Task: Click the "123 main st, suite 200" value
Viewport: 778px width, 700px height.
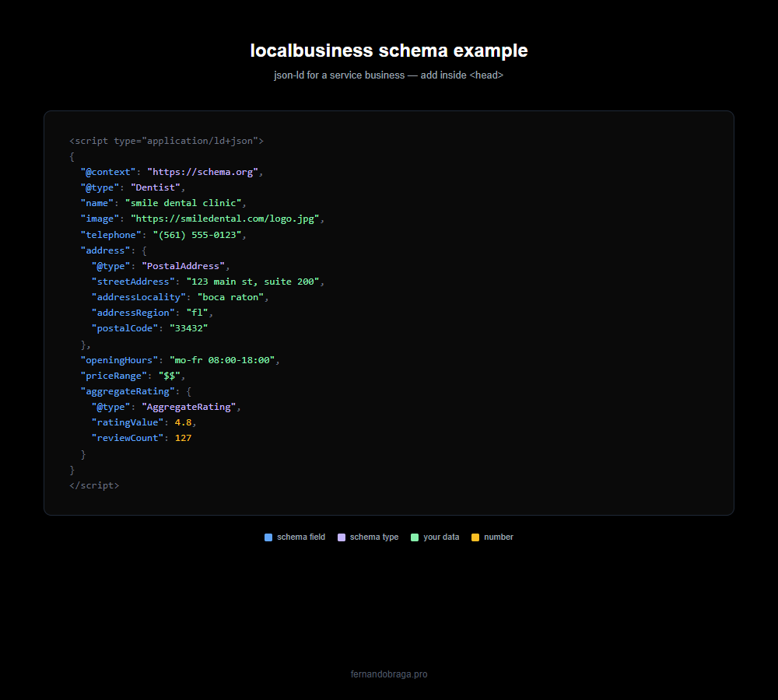Action: pos(253,282)
